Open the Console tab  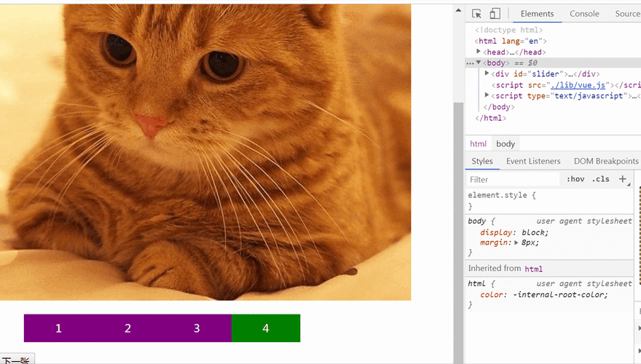(584, 14)
